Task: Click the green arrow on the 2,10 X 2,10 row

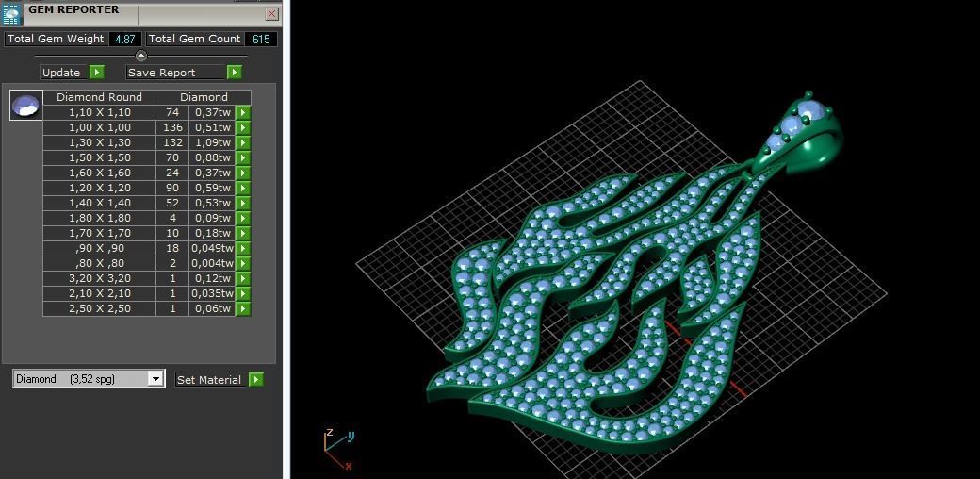Action: coord(243,293)
